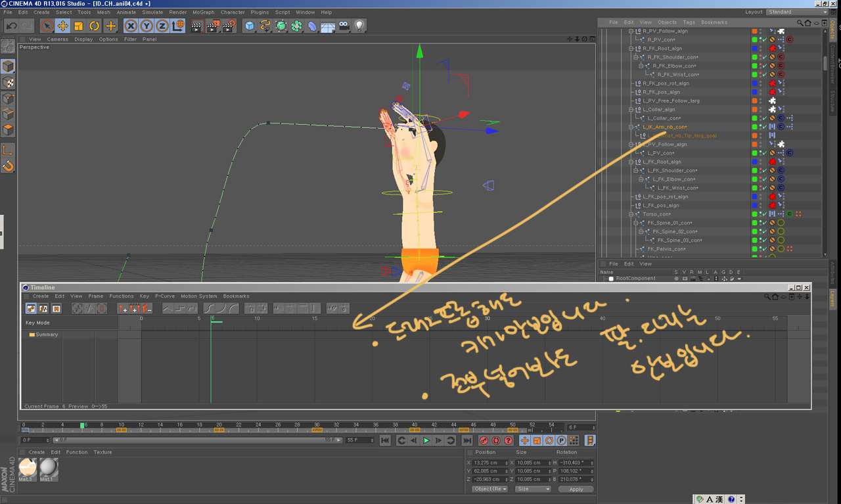This screenshot has height=504, width=841.
Task: Click Render to Picture Viewer icon
Action: pyautogui.click(x=213, y=26)
